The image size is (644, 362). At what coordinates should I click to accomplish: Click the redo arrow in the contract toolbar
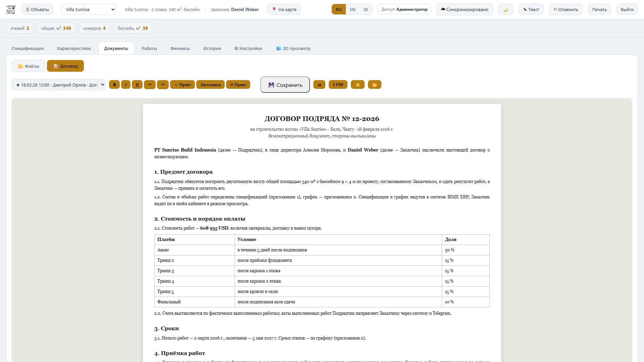pos(163,85)
